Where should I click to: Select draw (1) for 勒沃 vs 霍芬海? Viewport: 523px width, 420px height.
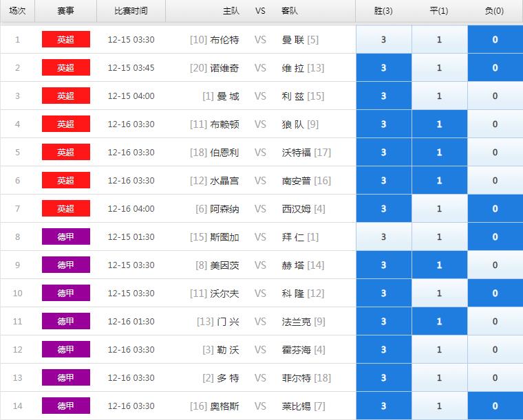[x=439, y=350]
